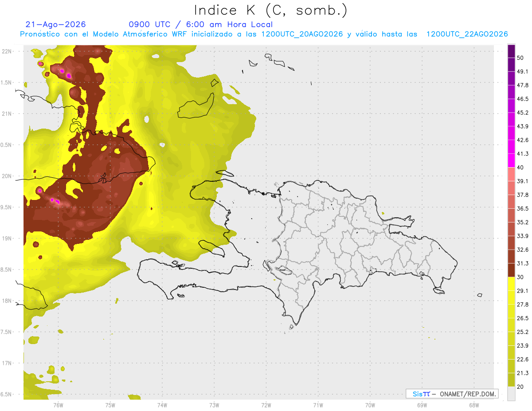Screen dimensions: 532x411
Task: Click the "Indice K (C, somb.)" title
Action: (x=270, y=11)
